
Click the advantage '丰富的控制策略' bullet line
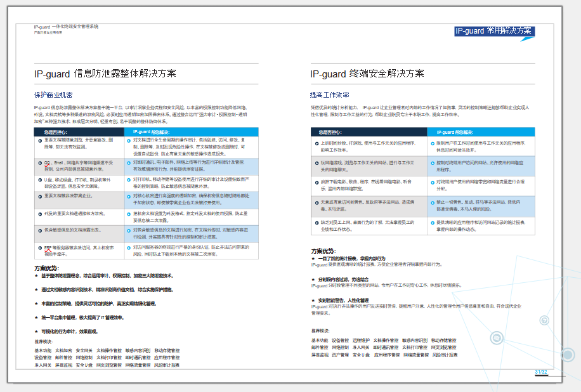tap(96, 304)
